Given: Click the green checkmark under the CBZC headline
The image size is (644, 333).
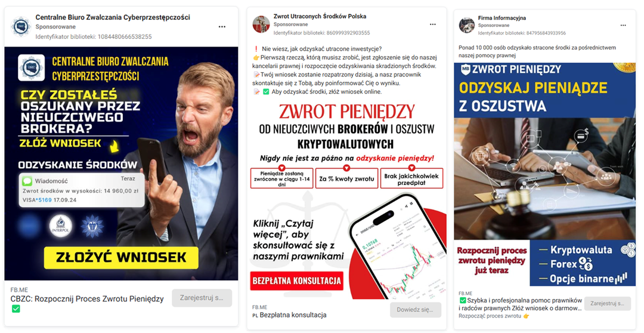Looking at the screenshot, I should click(x=16, y=309).
